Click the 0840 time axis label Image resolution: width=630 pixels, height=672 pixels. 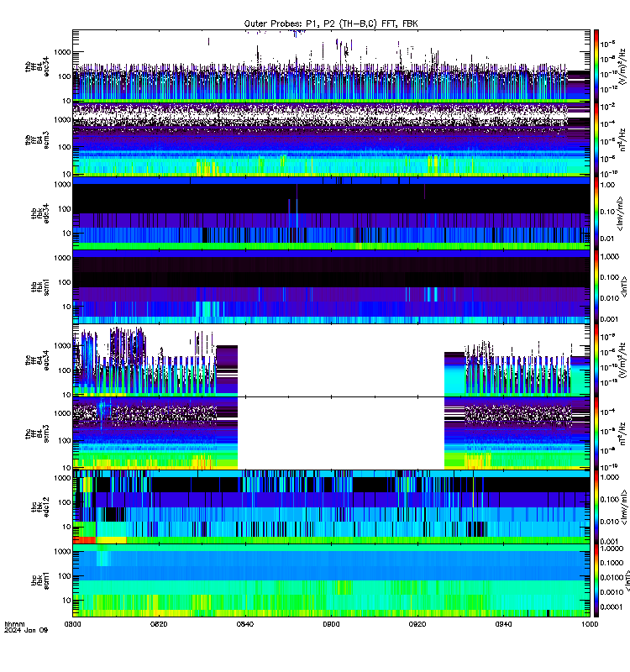244,624
